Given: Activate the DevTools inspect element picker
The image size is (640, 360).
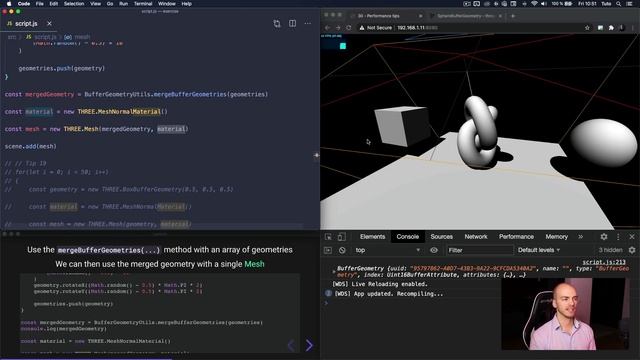Looking at the screenshot, I should pyautogui.click(x=328, y=237).
